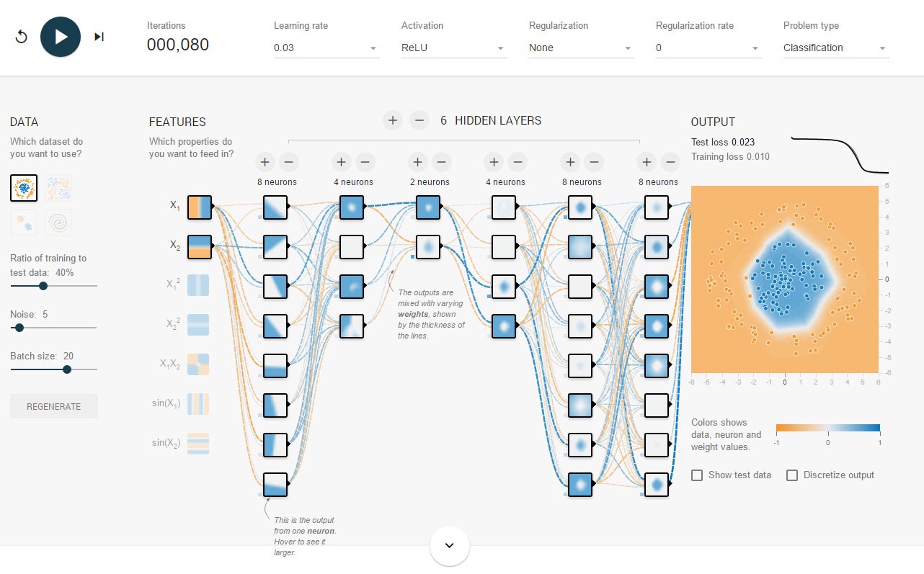The height and width of the screenshot is (574, 924).
Task: Open the Learning rate dropdown
Action: coord(326,48)
